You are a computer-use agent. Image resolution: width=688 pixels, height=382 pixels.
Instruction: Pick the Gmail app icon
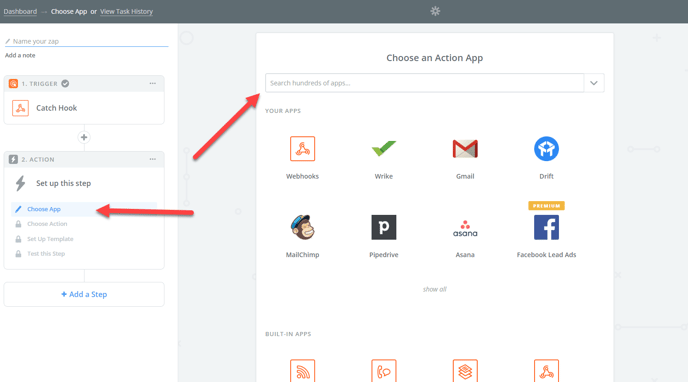(x=465, y=149)
